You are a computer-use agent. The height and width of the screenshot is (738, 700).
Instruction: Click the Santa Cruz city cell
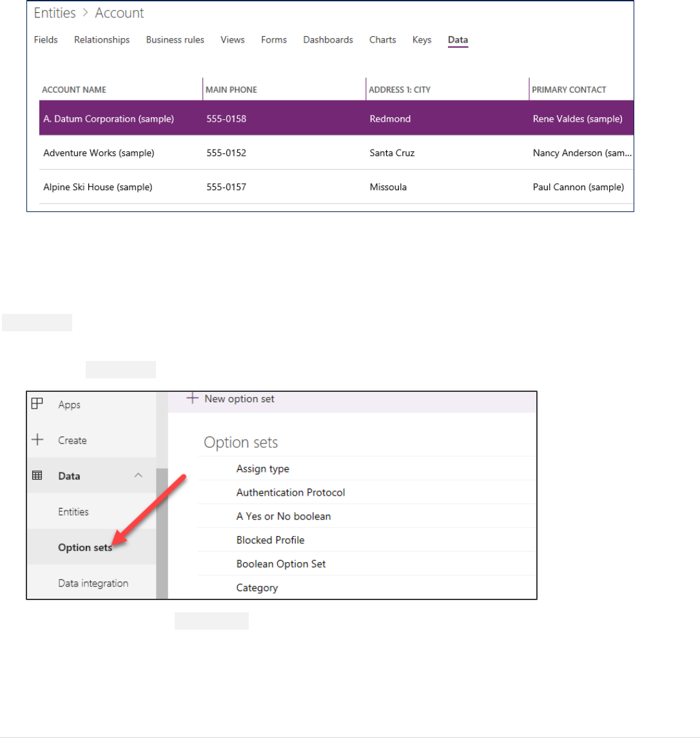(392, 153)
